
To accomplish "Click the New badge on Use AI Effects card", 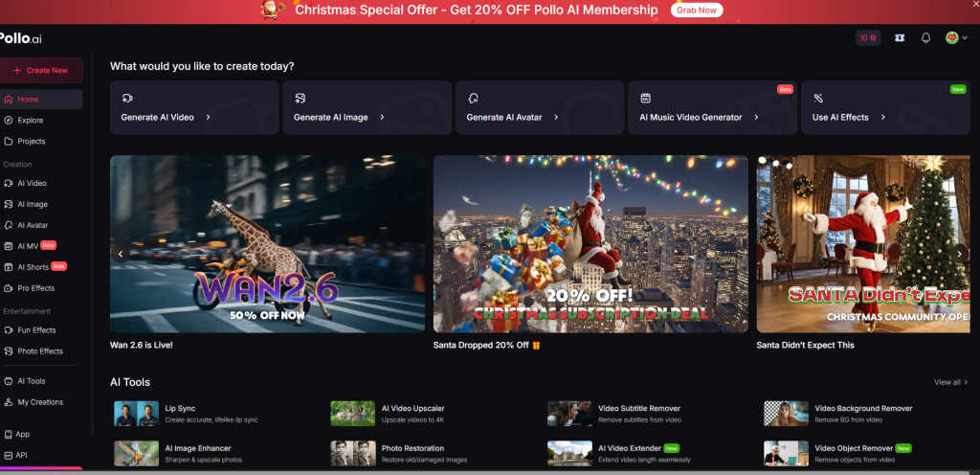I will click(958, 89).
